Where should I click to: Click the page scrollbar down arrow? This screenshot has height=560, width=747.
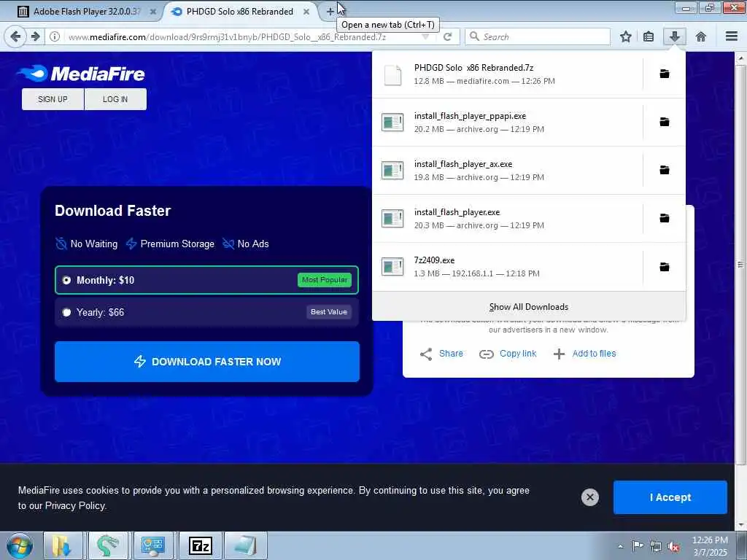click(740, 525)
